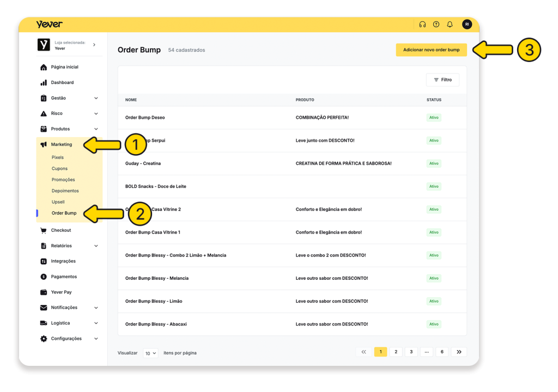This screenshot has width=558, height=392.
Task: Select Upsell in the sidebar
Action: [x=58, y=202]
